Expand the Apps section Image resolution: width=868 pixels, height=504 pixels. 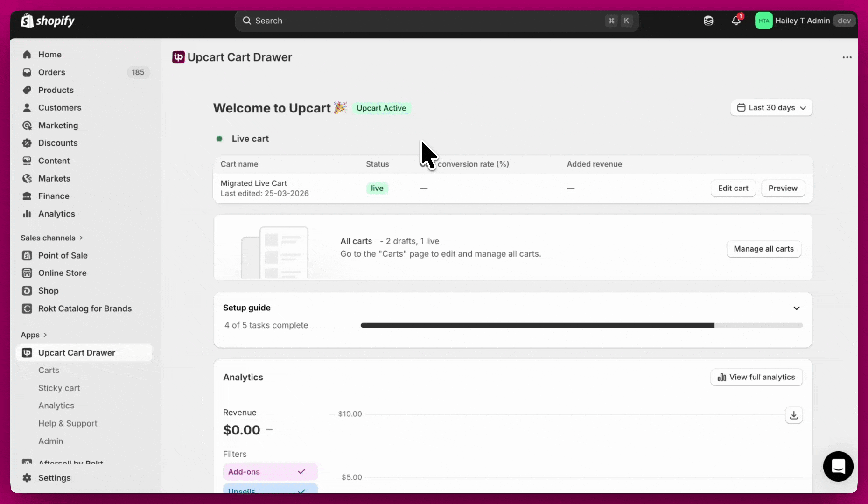pos(34,335)
